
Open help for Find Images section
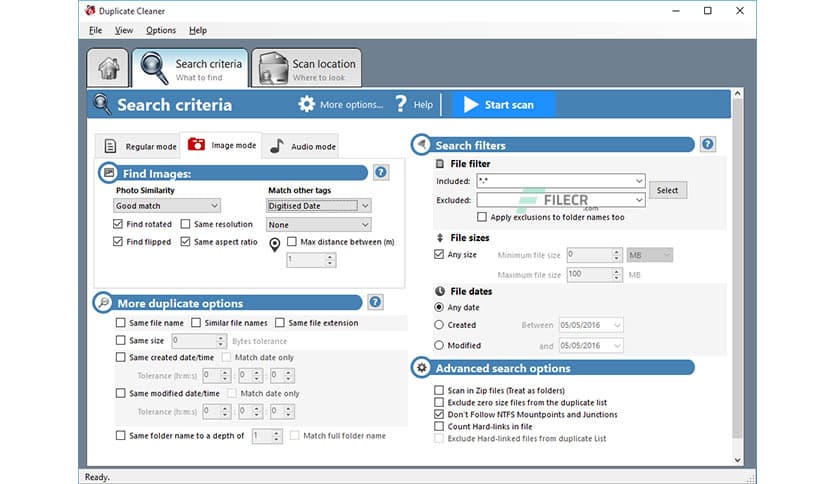coord(381,172)
